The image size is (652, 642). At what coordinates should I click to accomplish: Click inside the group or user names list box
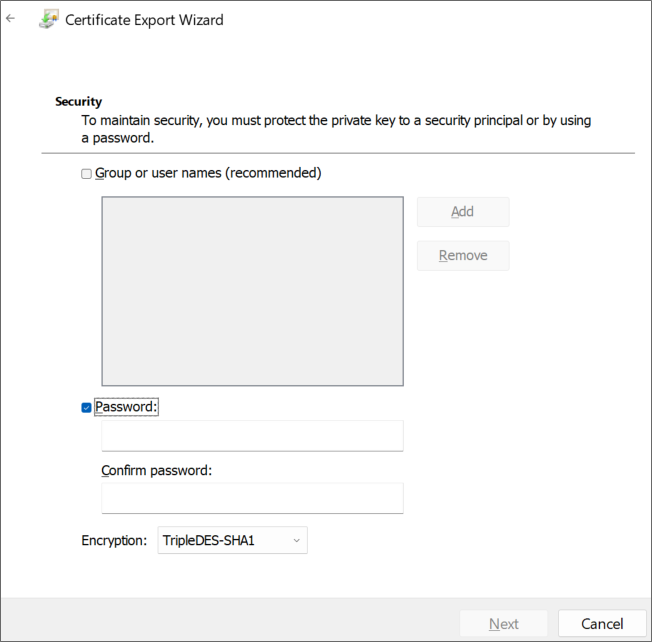click(x=252, y=290)
